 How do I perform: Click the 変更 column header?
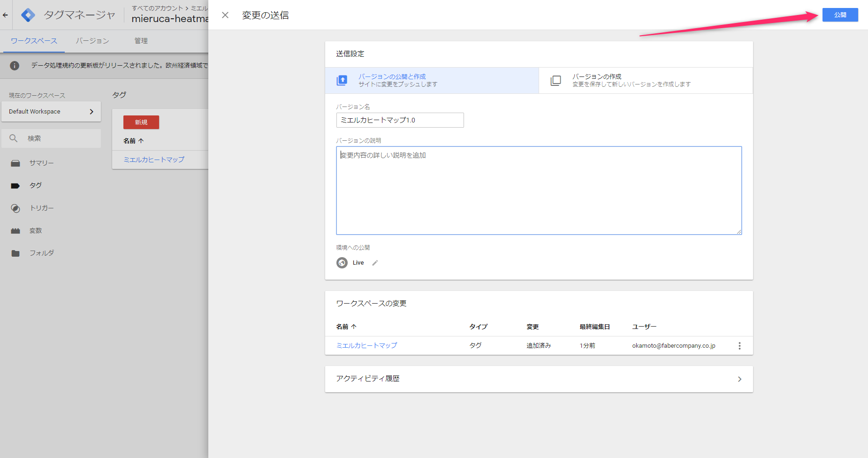click(533, 327)
